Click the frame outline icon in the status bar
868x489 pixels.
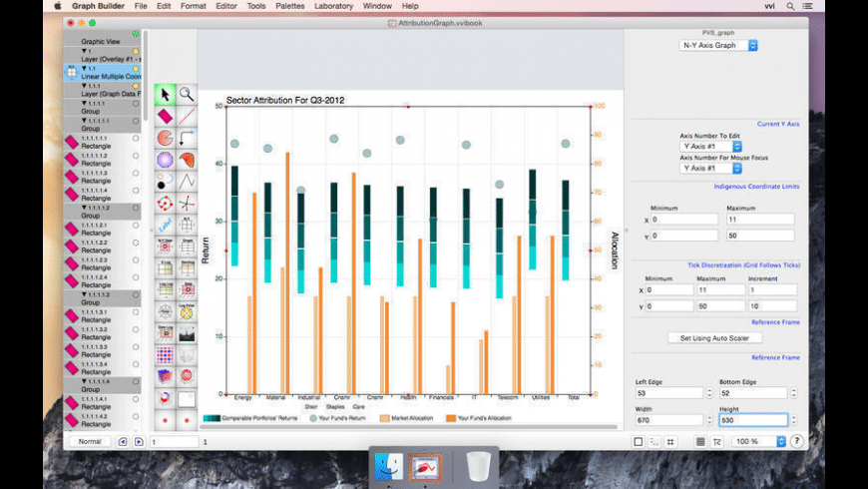click(639, 441)
